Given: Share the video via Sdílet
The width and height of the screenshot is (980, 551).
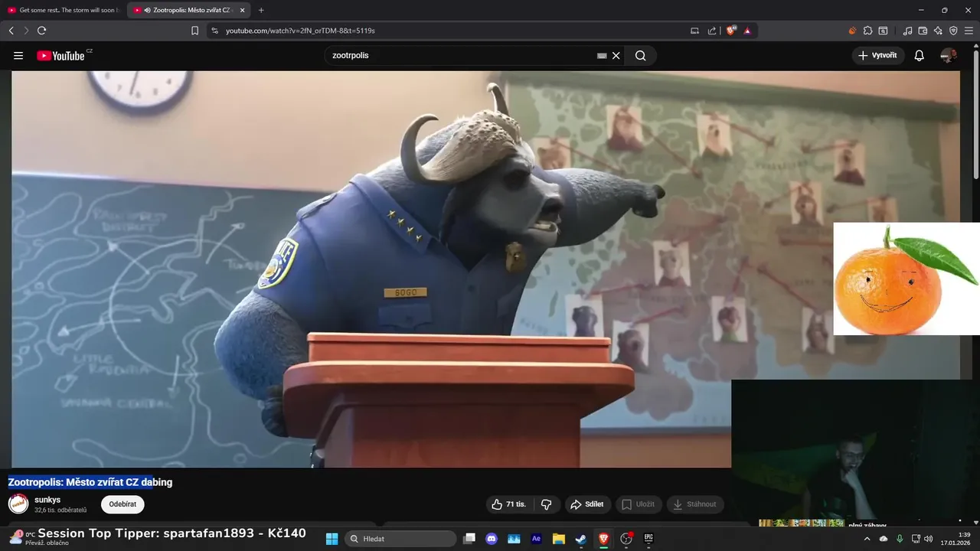Looking at the screenshot, I should pos(587,504).
